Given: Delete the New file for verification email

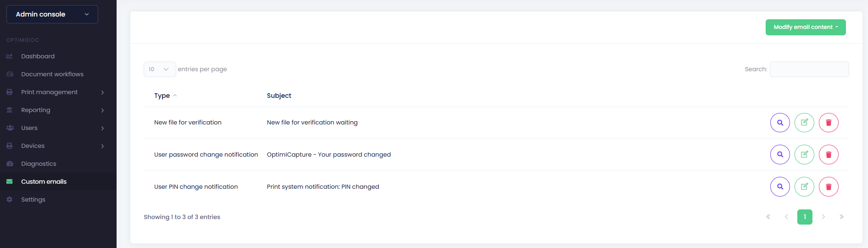Looking at the screenshot, I should pyautogui.click(x=829, y=123).
